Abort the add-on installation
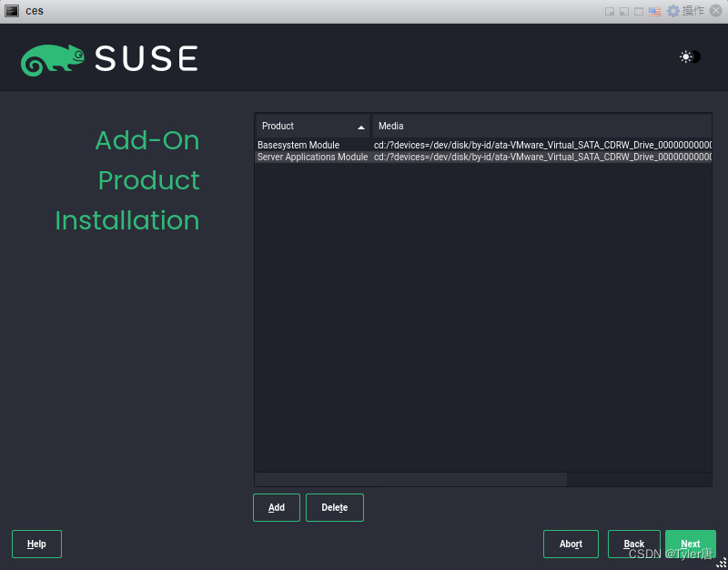 pos(571,544)
